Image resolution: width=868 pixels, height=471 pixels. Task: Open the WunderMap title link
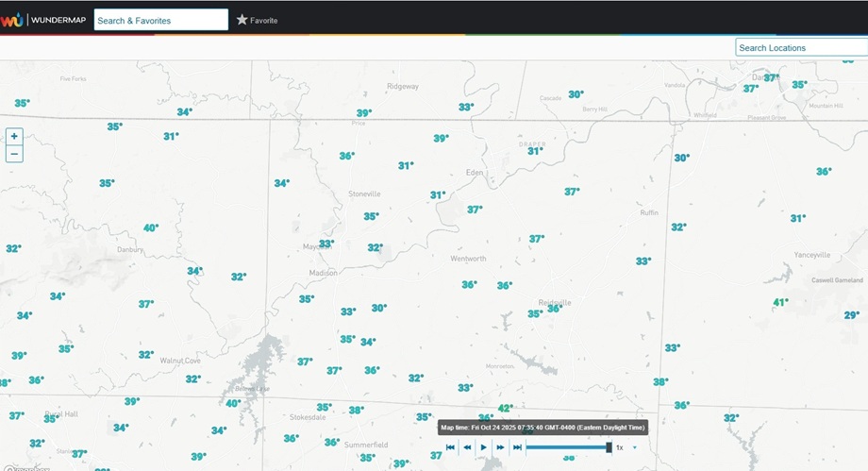point(58,20)
